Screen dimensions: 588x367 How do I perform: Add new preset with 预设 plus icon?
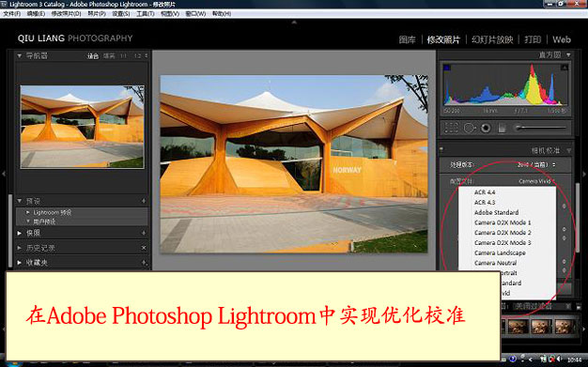click(144, 201)
